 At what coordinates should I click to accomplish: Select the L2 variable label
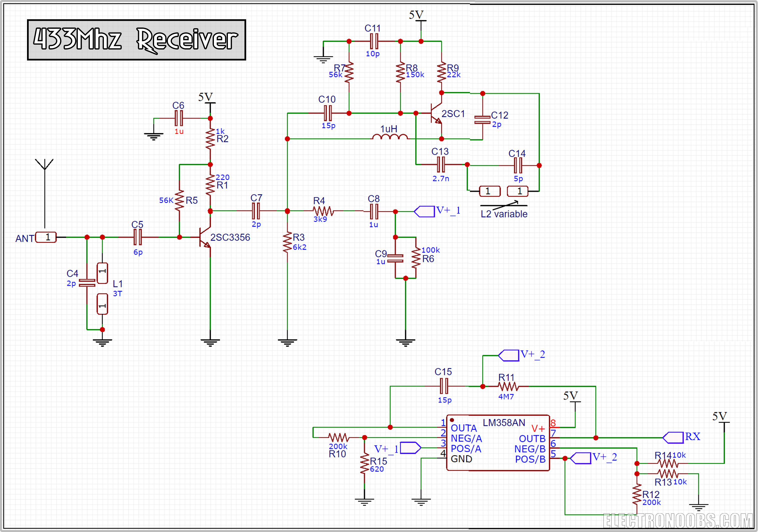[504, 214]
